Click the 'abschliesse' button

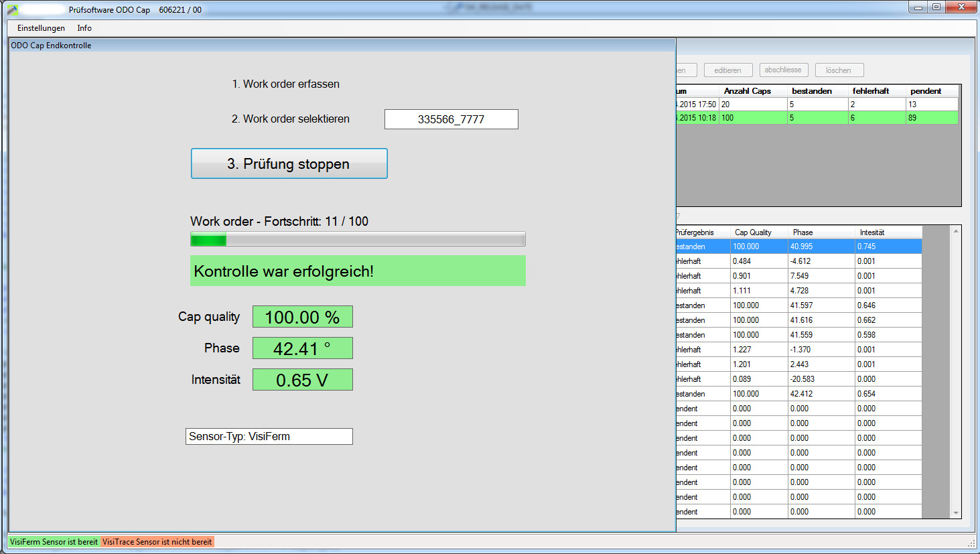tap(783, 70)
